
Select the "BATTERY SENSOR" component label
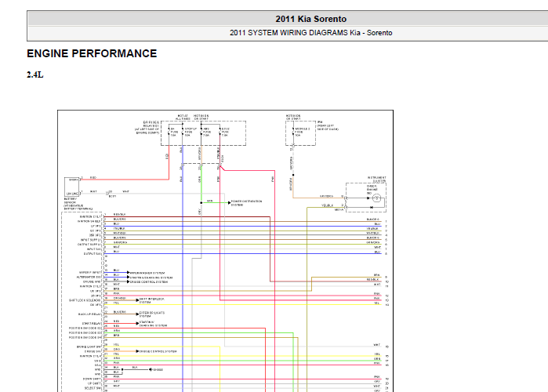(x=71, y=201)
